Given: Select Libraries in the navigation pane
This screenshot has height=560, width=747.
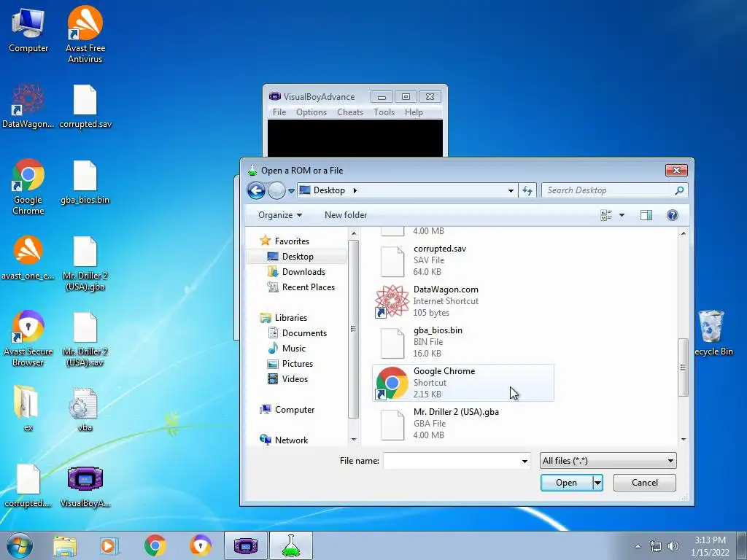Looking at the screenshot, I should tap(290, 318).
